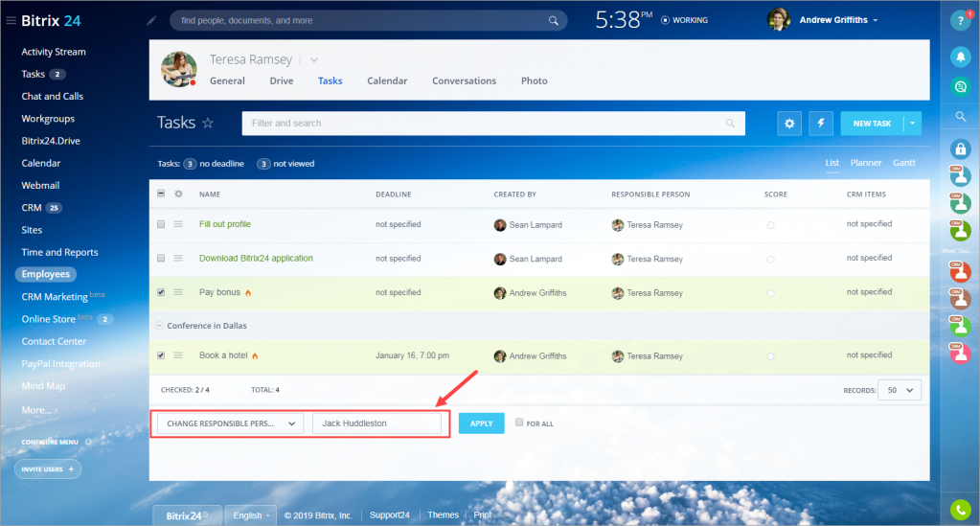Click the configure menu gear icon
The image size is (980, 526).
(x=88, y=442)
